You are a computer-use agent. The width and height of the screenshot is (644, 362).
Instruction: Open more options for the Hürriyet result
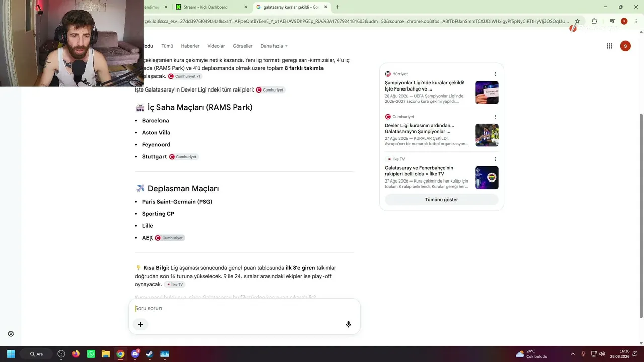pos(495,74)
